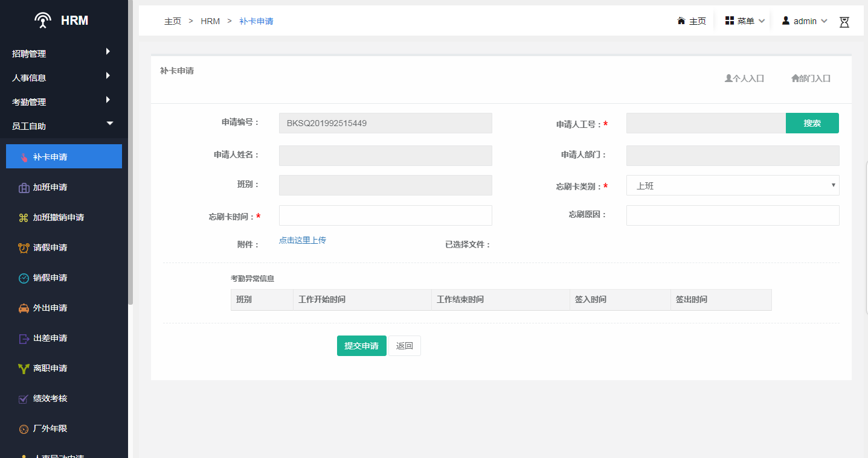Expand the 招聘管理 sidebar menu
The width and height of the screenshot is (868, 458).
coord(60,54)
